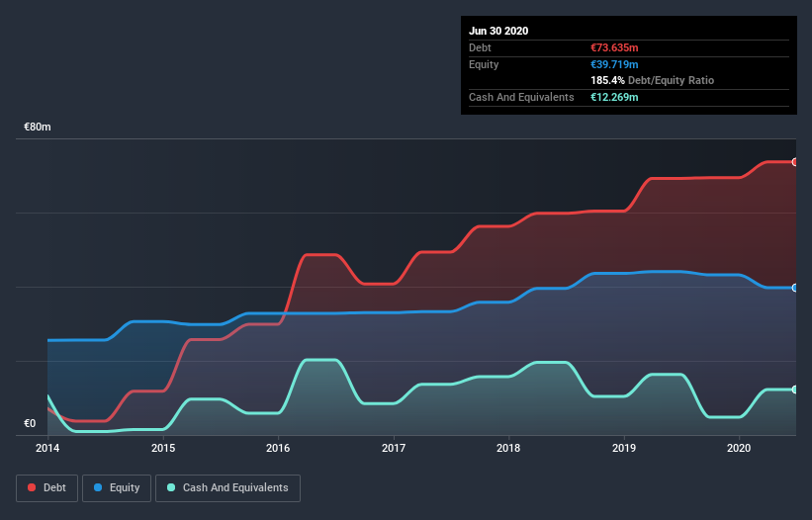Viewport: 812px width, 520px height.
Task: Click the teal Cash legend dot
Action: pos(171,487)
